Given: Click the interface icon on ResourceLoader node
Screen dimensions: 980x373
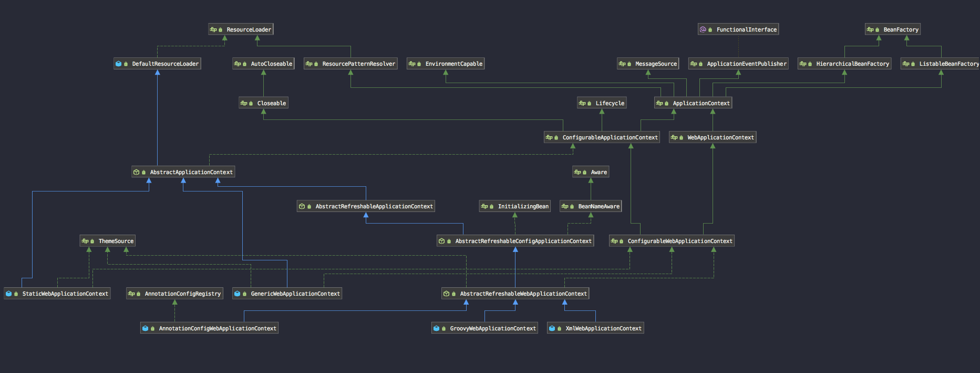Looking at the screenshot, I should [x=213, y=29].
